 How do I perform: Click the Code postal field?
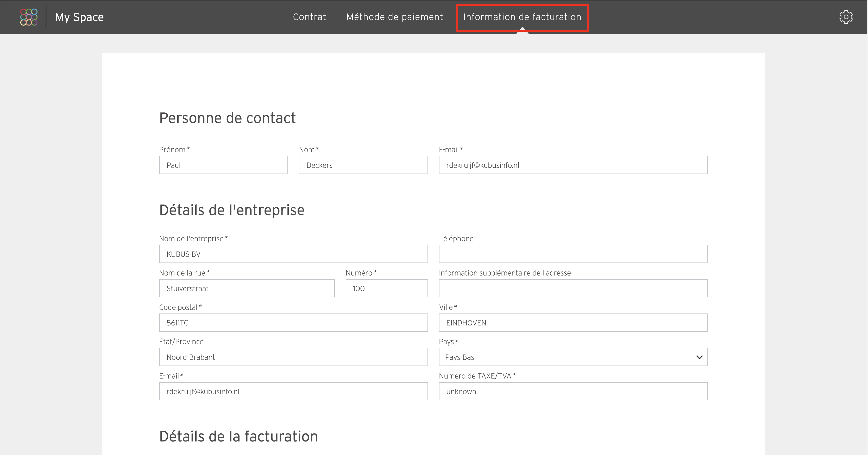pyautogui.click(x=293, y=323)
